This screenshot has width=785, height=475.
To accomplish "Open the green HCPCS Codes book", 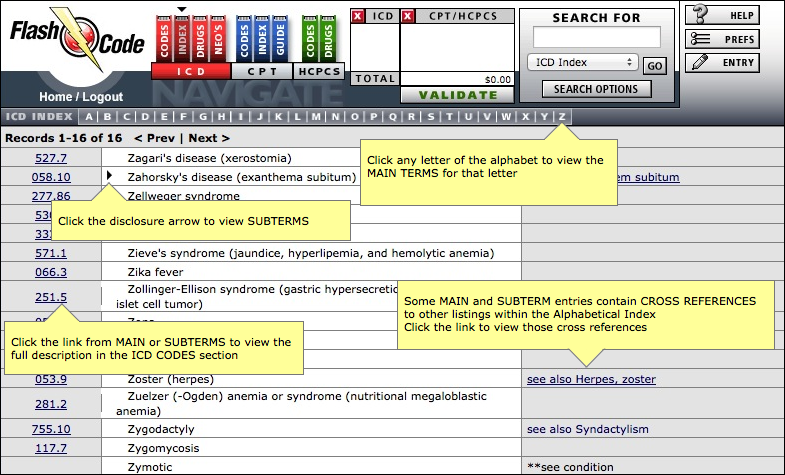I will coord(310,39).
